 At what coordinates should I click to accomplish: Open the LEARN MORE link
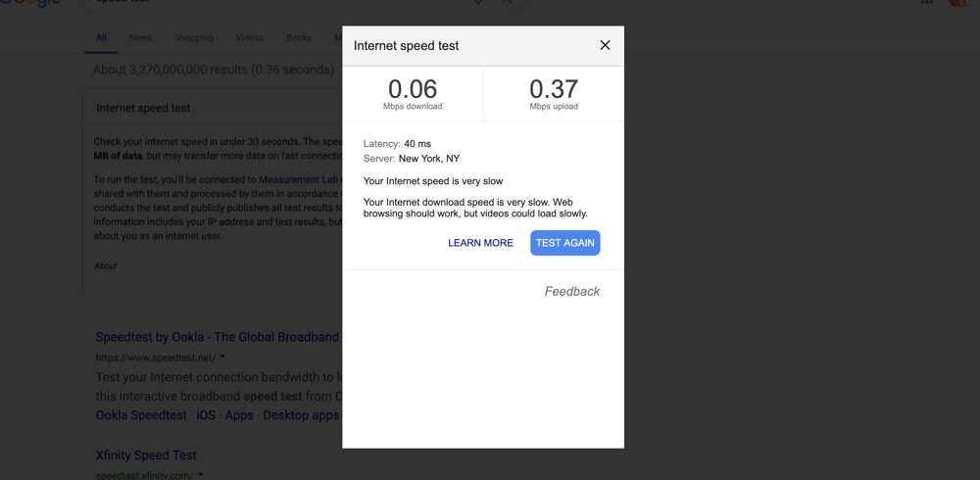(x=480, y=243)
